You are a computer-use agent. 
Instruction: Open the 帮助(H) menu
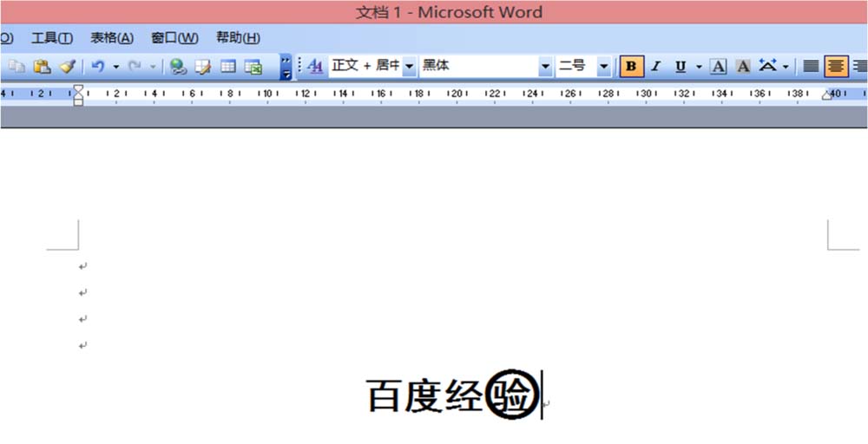point(238,38)
